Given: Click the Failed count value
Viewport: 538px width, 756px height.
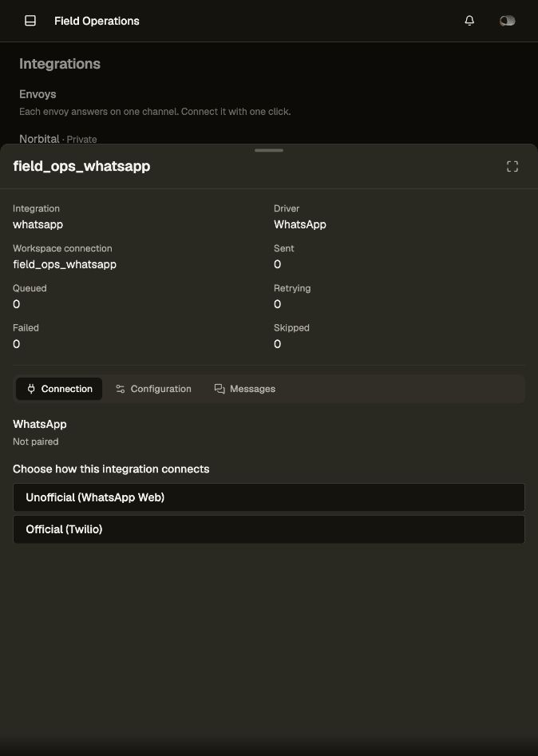Looking at the screenshot, I should tap(17, 344).
